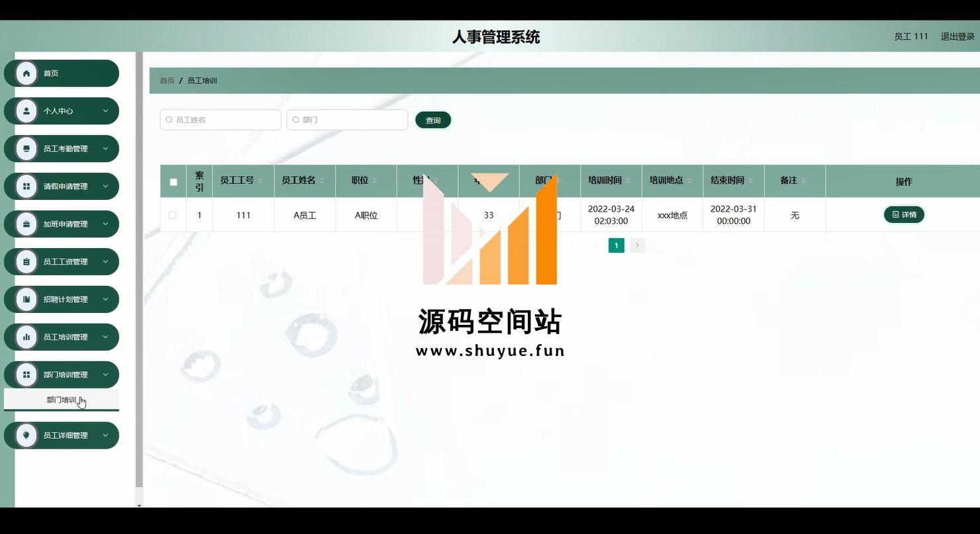The image size is (980, 534).
Task: Click search icon in 部门 field
Action: click(x=296, y=120)
